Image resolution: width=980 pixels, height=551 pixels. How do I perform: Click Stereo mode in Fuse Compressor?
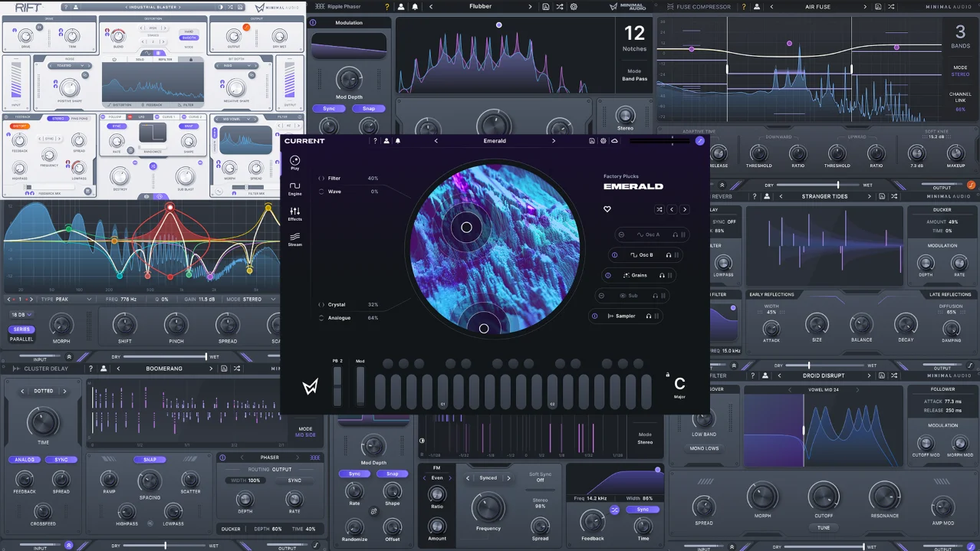click(960, 74)
